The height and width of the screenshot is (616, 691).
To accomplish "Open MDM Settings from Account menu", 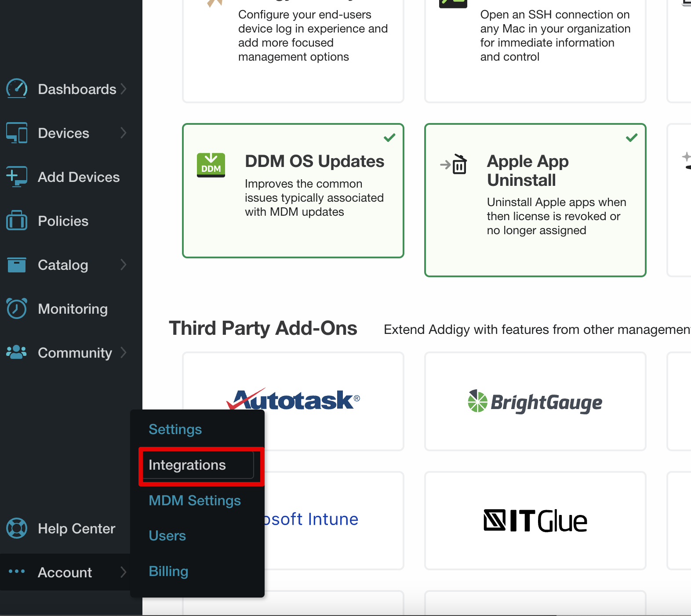I will pos(195,500).
